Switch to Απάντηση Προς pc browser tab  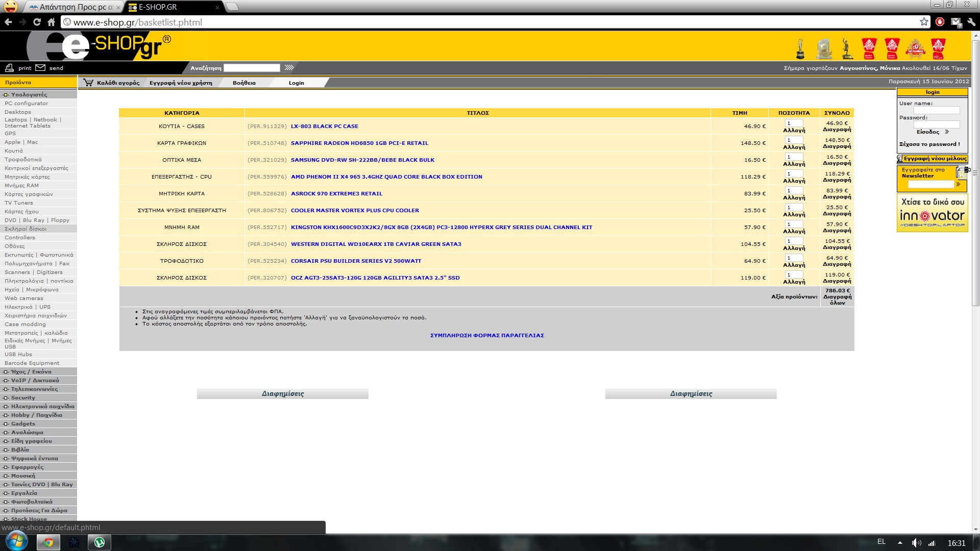tap(74, 7)
